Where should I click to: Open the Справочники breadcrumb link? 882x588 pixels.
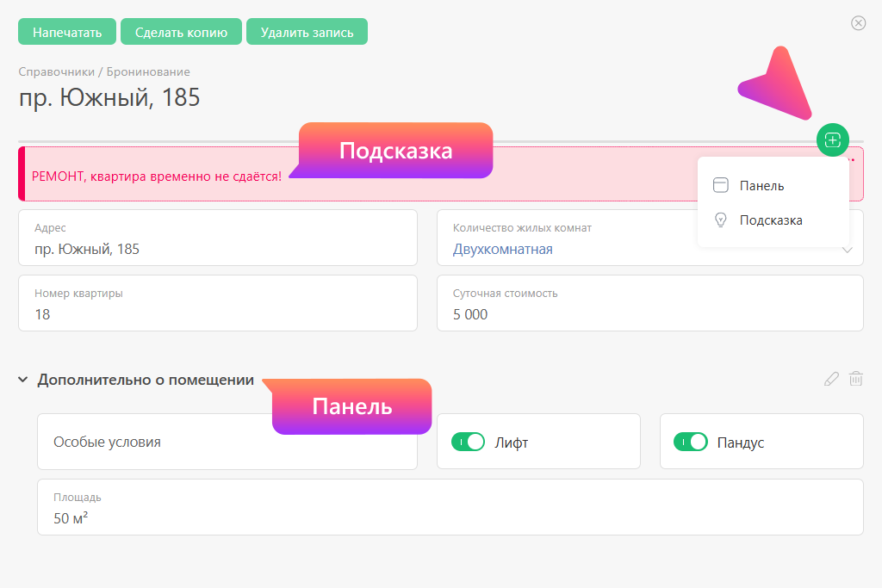(x=56, y=71)
